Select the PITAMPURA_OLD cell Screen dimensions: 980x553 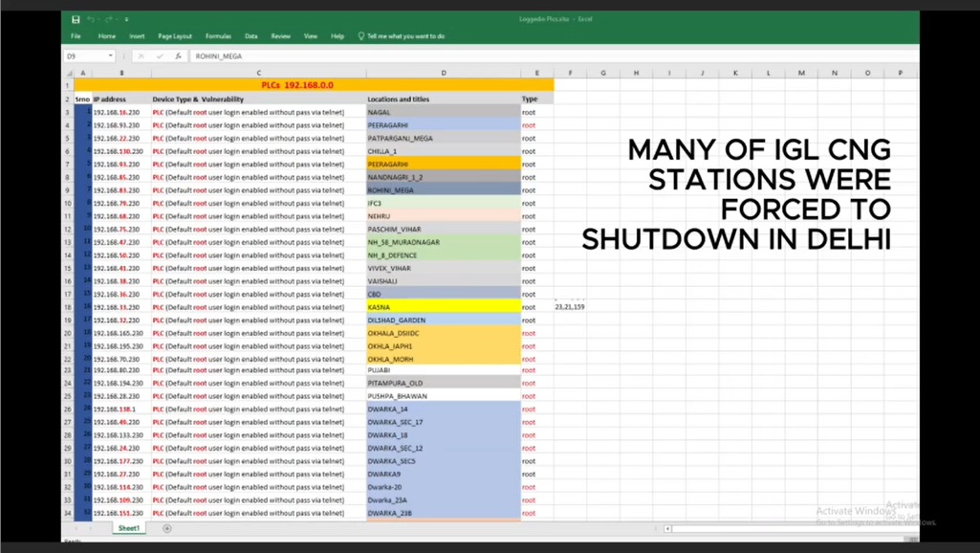pyautogui.click(x=444, y=383)
